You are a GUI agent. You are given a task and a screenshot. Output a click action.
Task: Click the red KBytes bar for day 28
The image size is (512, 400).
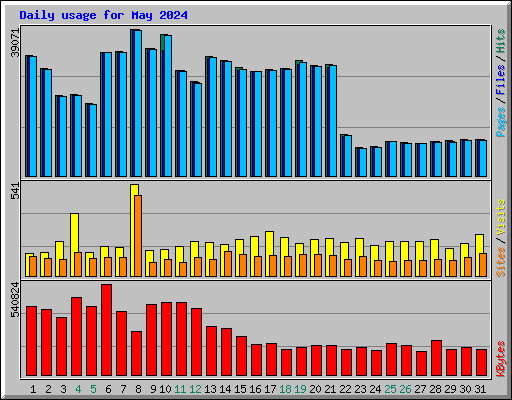(436, 358)
